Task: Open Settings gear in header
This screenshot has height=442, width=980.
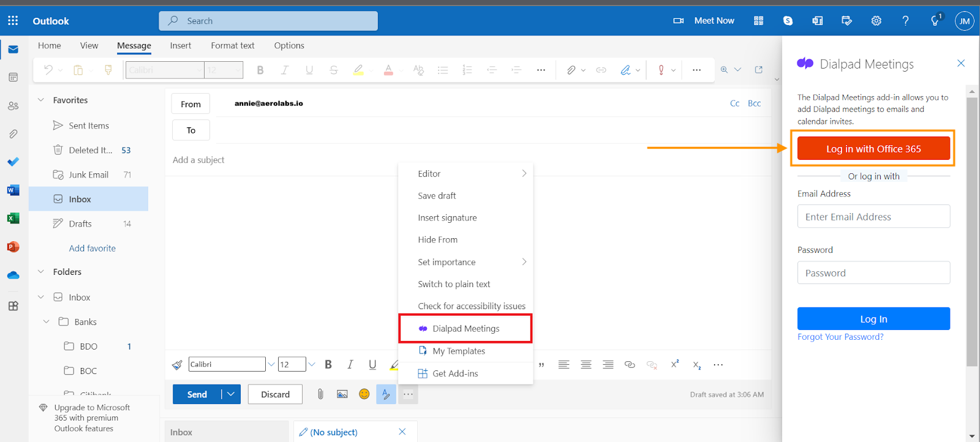Action: (876, 21)
